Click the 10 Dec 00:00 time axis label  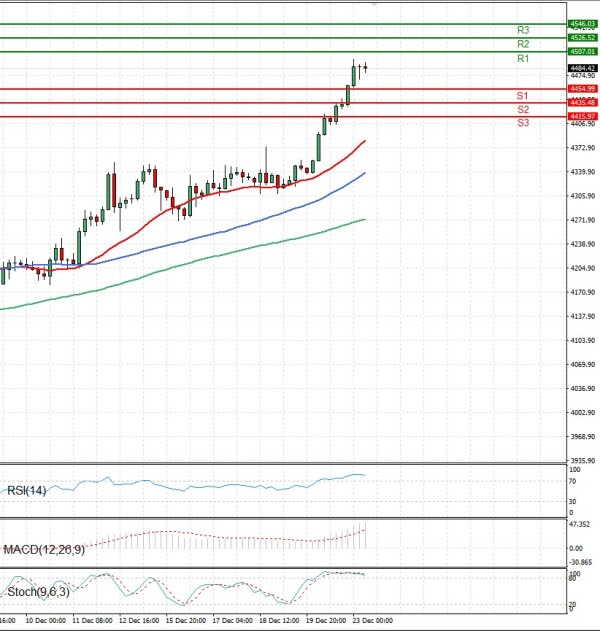[45, 620]
